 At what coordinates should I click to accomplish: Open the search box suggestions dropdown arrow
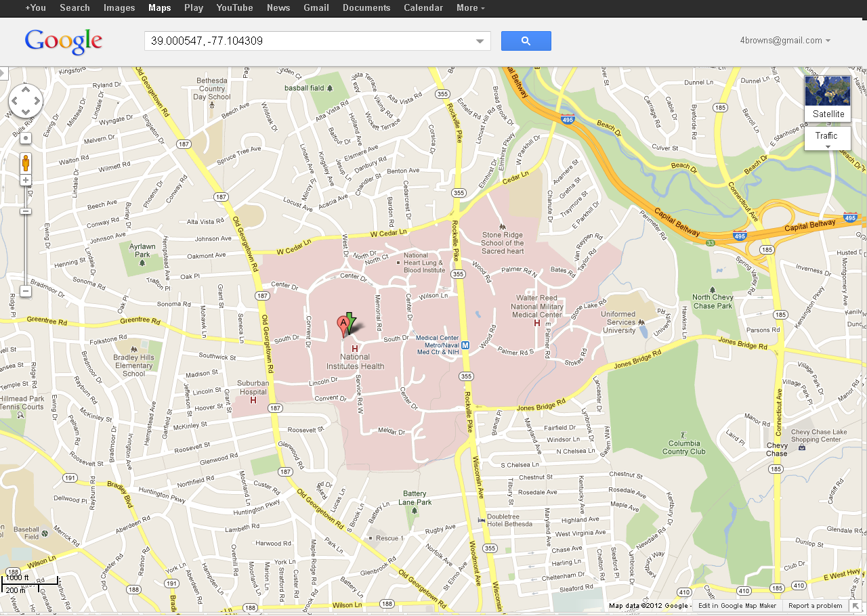click(x=481, y=41)
